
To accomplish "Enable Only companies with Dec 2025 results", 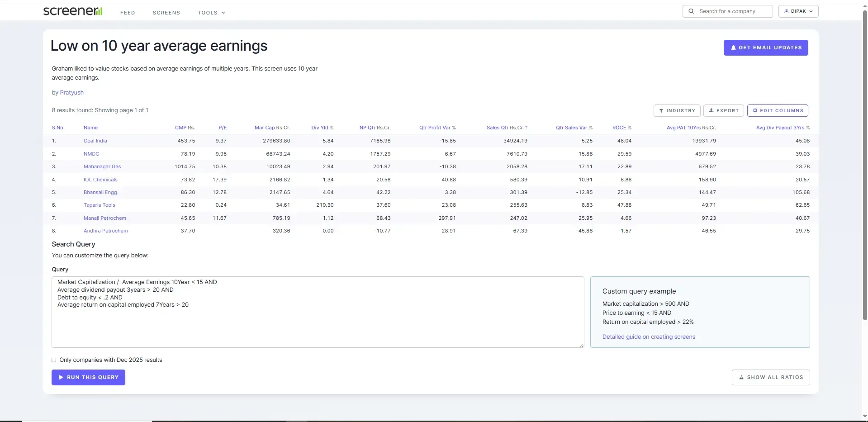I will pos(54,360).
